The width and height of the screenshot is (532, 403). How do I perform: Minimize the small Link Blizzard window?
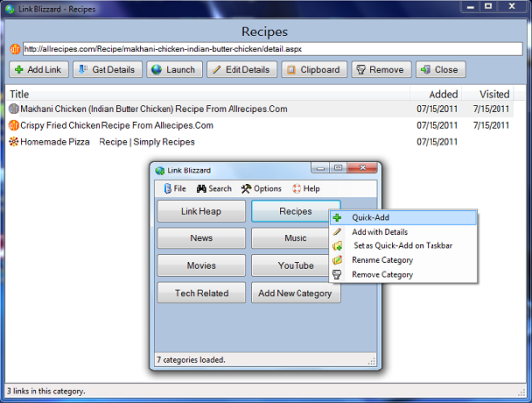click(320, 168)
